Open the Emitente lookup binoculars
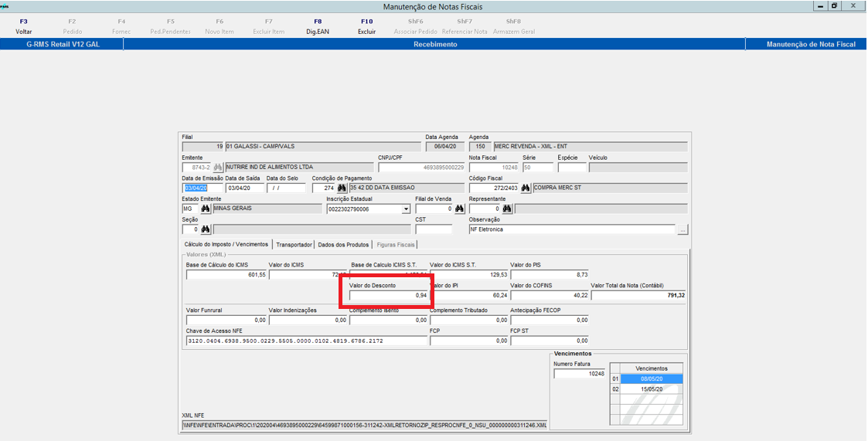This screenshot has height=441, width=868. [x=217, y=167]
